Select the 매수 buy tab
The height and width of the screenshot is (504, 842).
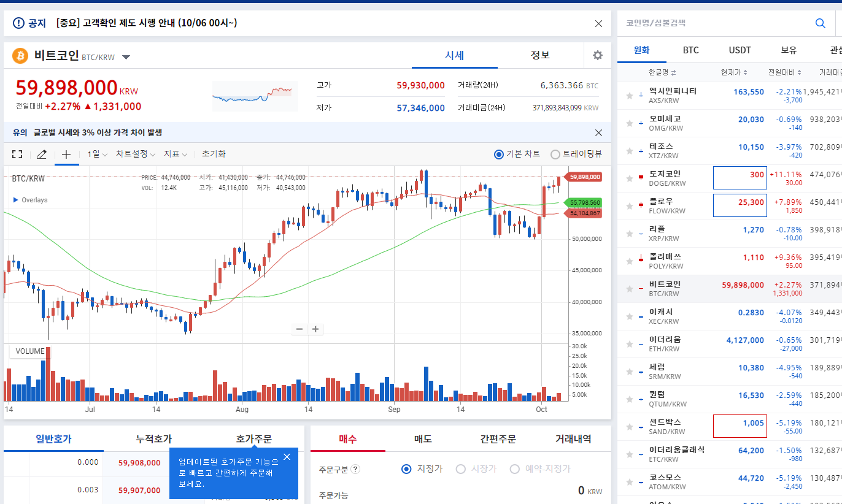click(x=348, y=439)
